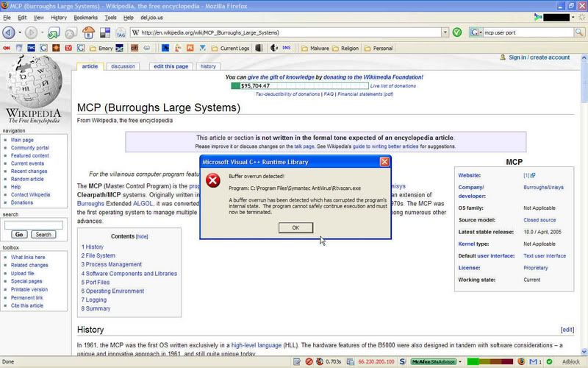Open the Bookmarks menu

[x=85, y=16]
